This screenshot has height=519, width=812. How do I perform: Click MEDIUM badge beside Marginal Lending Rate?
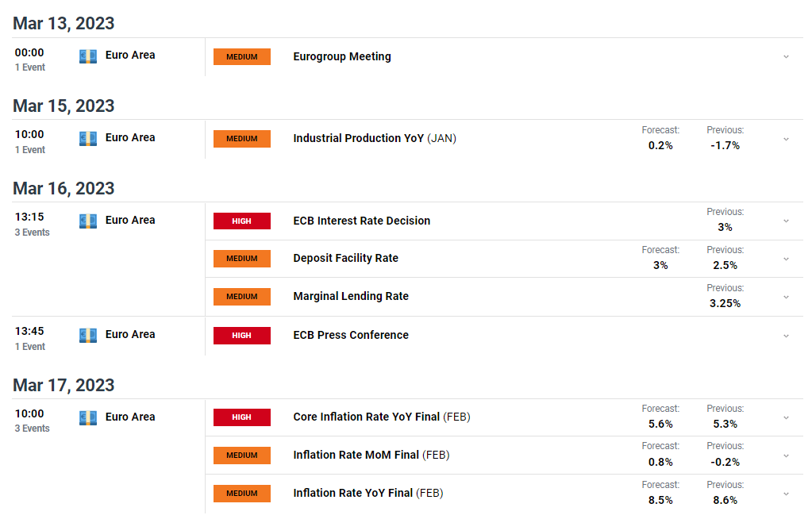pos(242,297)
